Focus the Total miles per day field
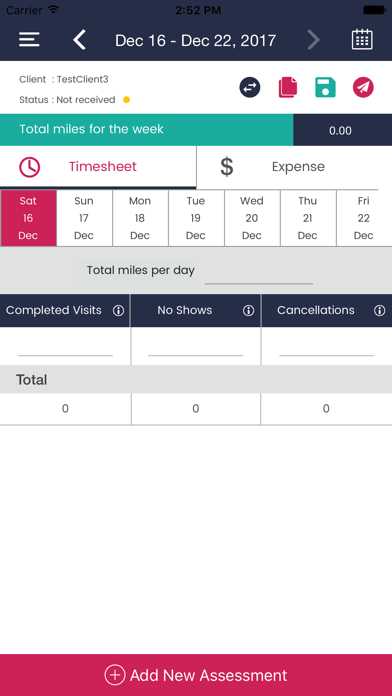 point(259,272)
